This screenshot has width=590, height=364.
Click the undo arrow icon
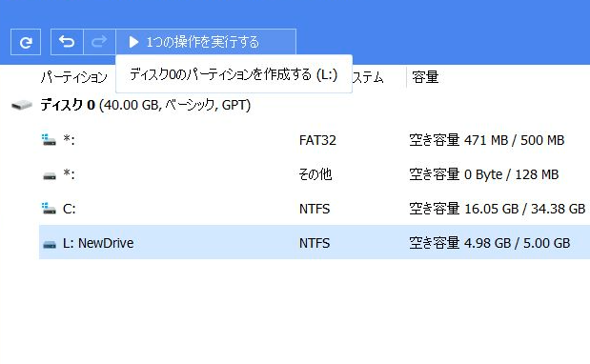[67, 42]
